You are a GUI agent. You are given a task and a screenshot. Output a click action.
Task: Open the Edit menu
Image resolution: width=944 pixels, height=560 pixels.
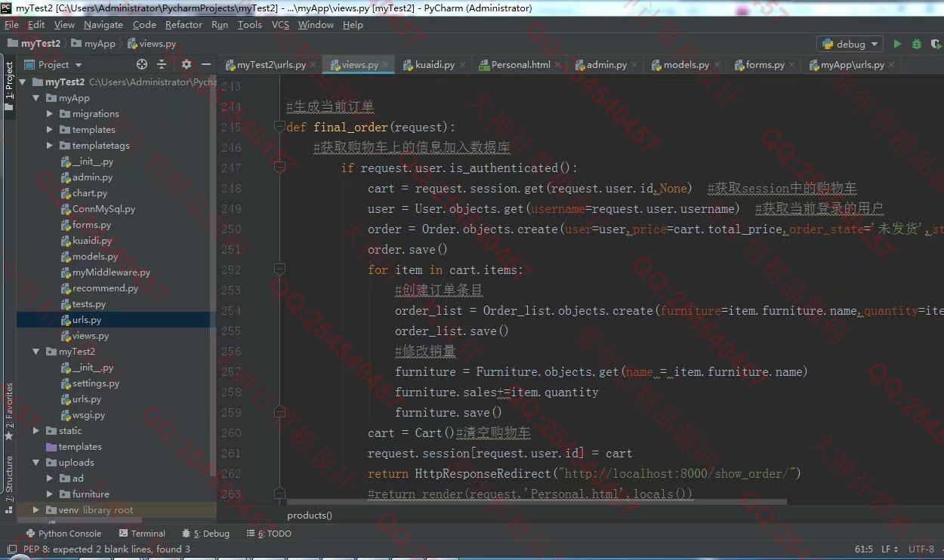pos(36,25)
